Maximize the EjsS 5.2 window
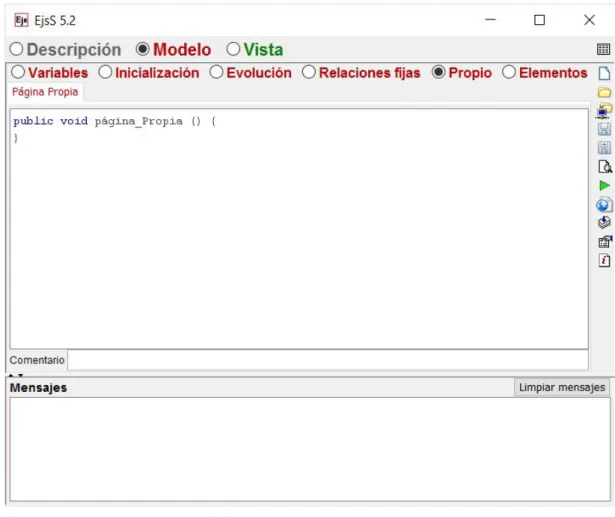The height and width of the screenshot is (517, 615). 540,20
